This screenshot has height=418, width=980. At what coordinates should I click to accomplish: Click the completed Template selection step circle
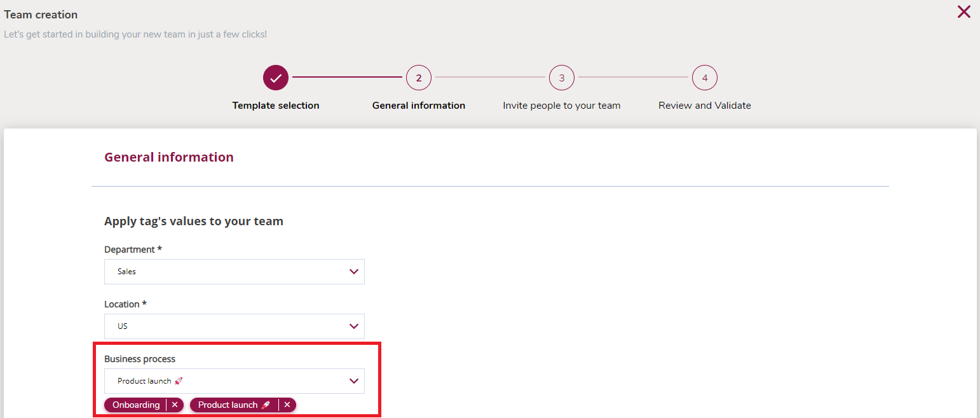click(276, 78)
